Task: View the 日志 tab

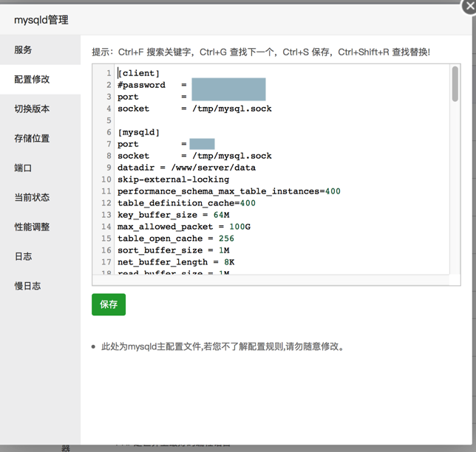Action: [40, 256]
